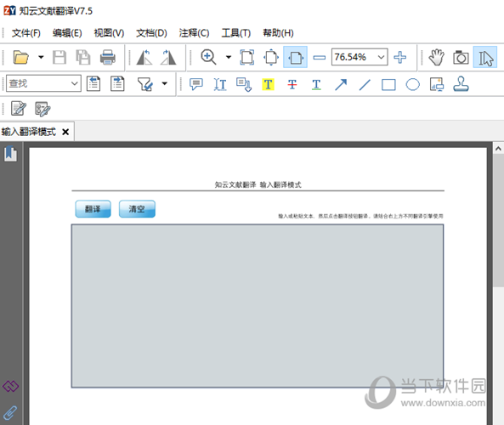The width and height of the screenshot is (504, 425).
Task: Click the scrollbar up arrow
Action: pyautogui.click(x=498, y=149)
